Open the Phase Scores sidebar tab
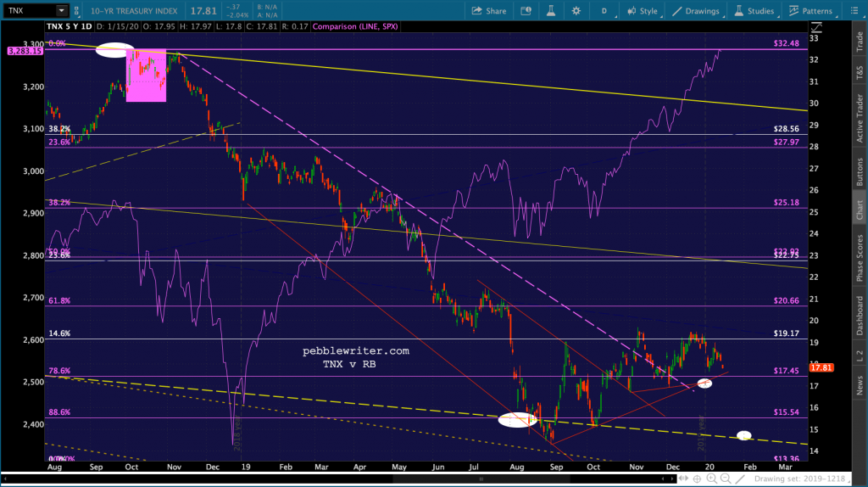The image size is (868, 487). point(860,258)
